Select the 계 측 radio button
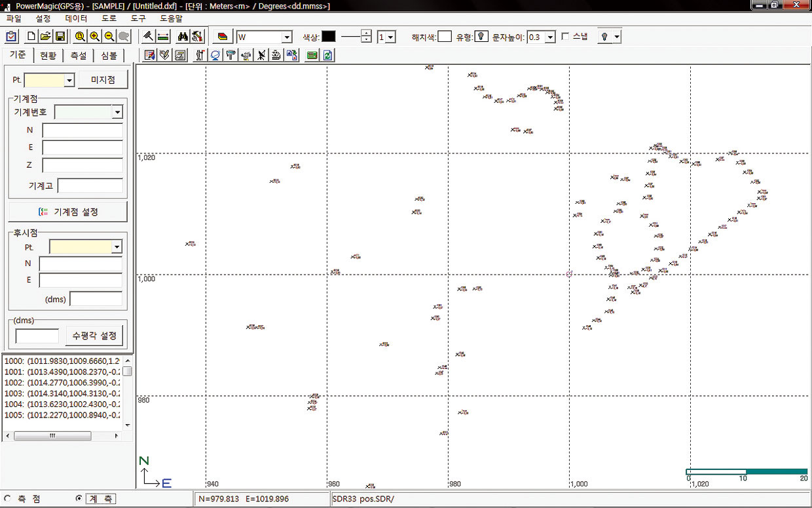812x508 pixels. coord(79,499)
